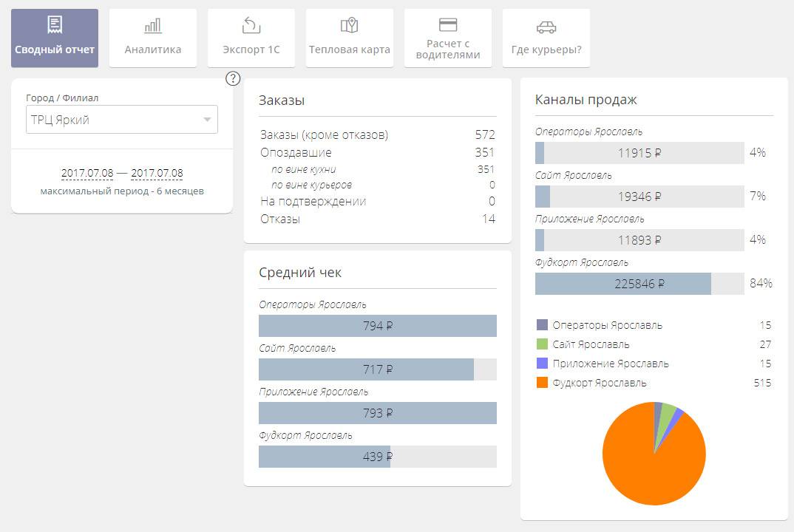The image size is (794, 532).
Task: Click the 84% share for Фудкорт
Action: click(x=761, y=284)
